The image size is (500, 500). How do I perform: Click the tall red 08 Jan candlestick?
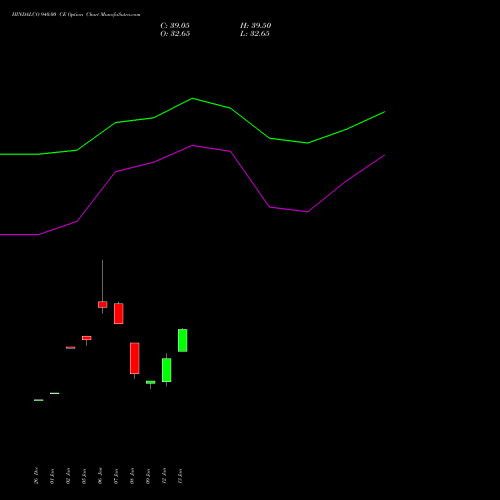click(135, 358)
